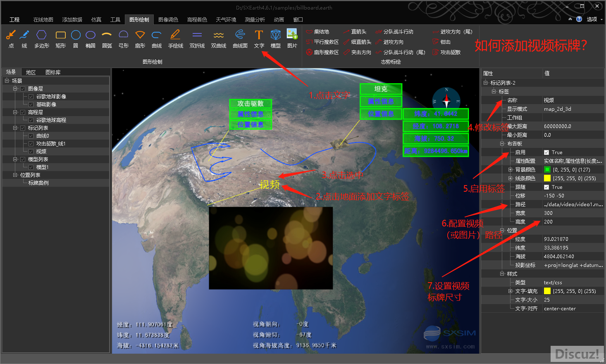Image resolution: width=606 pixels, height=364 pixels.
Task: Select the 曲线 curve tool
Action: (x=157, y=39)
